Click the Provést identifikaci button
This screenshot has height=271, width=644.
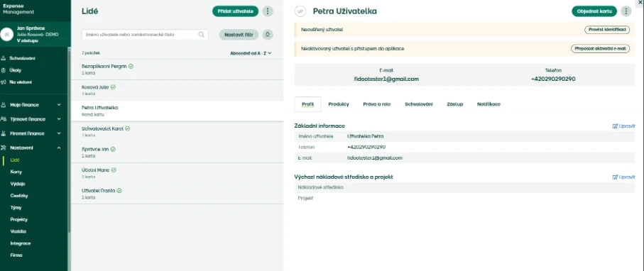coord(607,30)
